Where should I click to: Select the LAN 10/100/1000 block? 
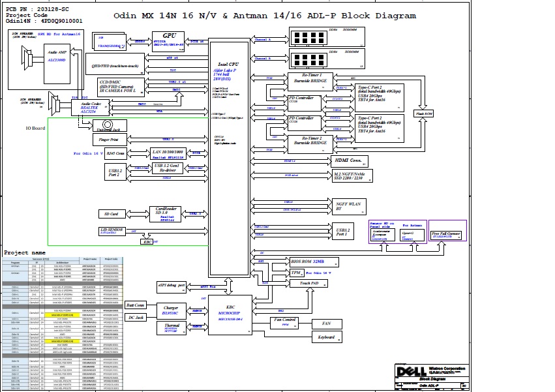[168, 154]
